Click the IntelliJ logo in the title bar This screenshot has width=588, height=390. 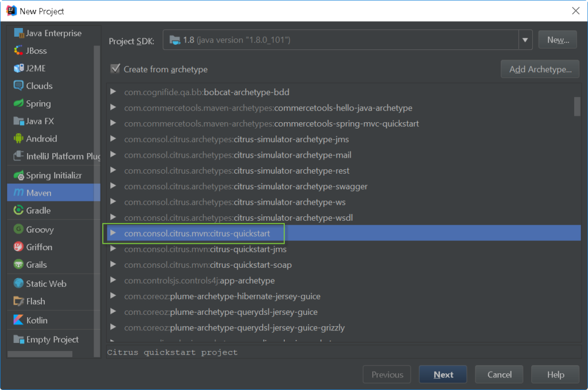11,11
